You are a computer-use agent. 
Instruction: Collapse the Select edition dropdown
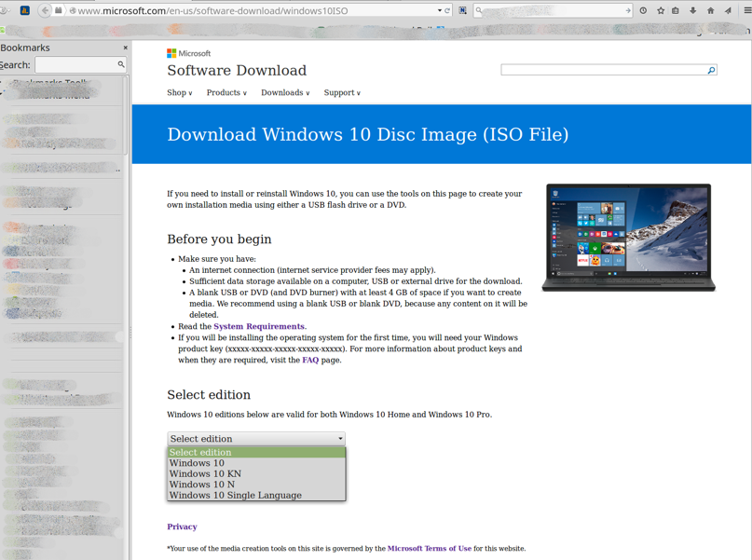256,439
